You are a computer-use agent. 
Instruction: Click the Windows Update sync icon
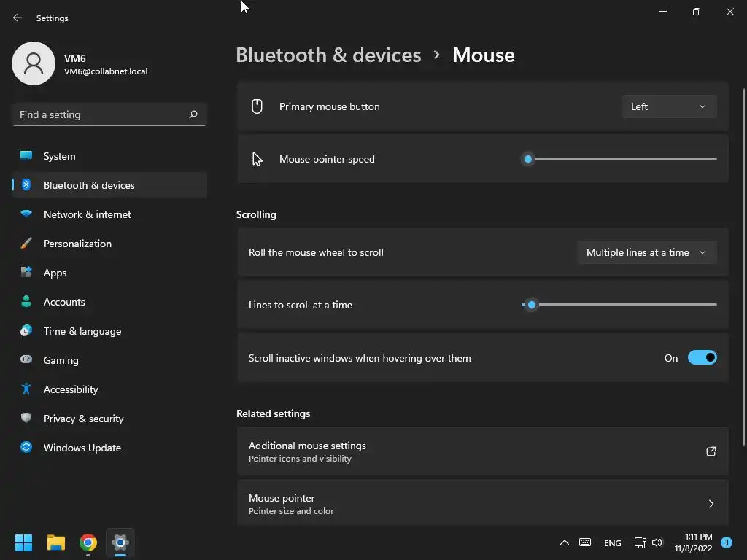click(x=26, y=448)
